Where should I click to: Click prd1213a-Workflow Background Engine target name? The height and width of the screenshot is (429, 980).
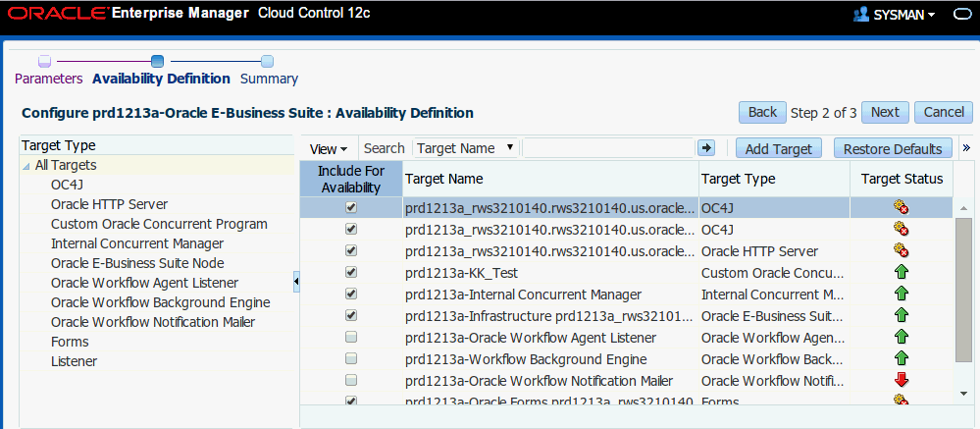coord(526,359)
